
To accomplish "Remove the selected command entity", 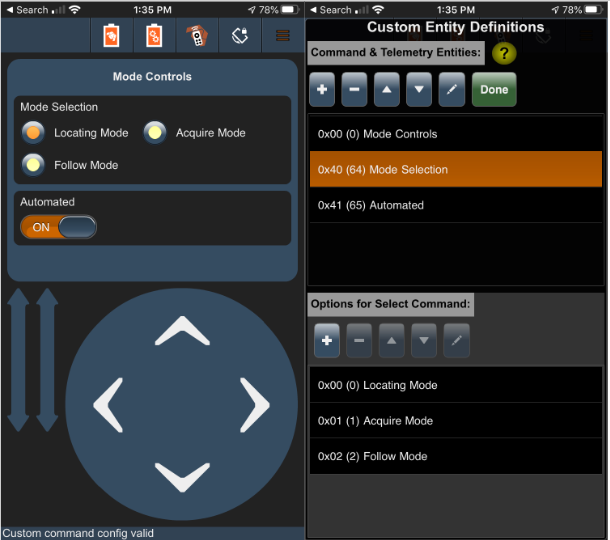I will [354, 89].
